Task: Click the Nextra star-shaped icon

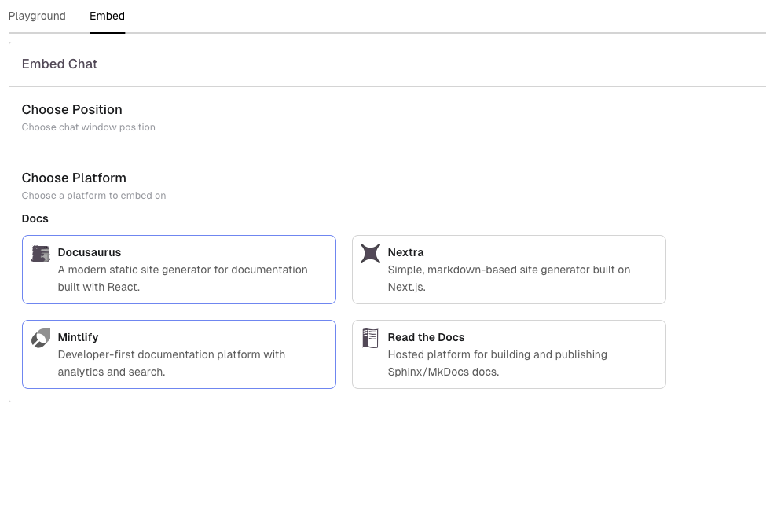Action: tap(370, 253)
